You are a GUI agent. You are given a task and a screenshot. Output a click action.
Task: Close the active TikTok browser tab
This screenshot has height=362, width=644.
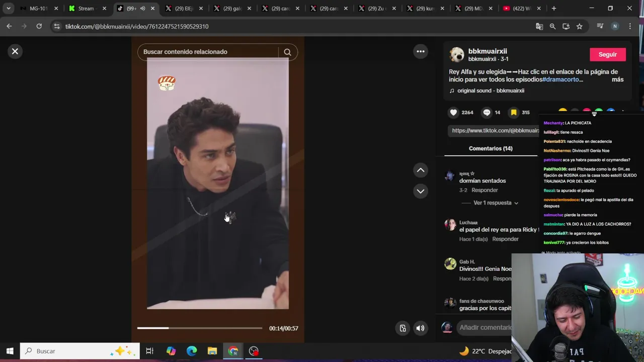tap(152, 9)
